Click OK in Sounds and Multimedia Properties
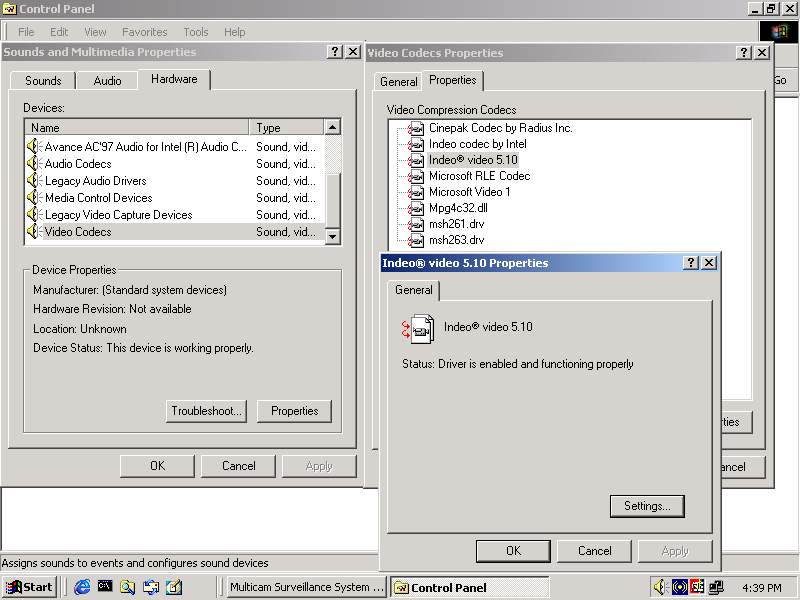The height and width of the screenshot is (600, 800). click(157, 466)
